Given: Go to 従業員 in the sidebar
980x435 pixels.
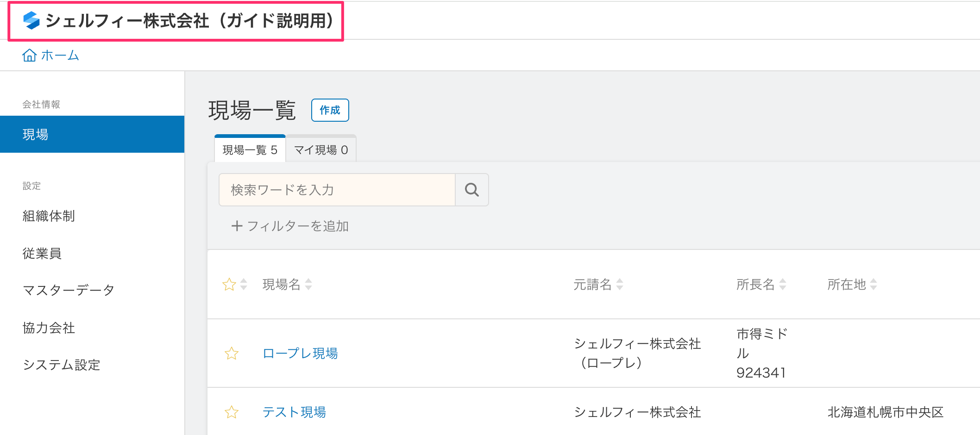Looking at the screenshot, I should pos(42,254).
